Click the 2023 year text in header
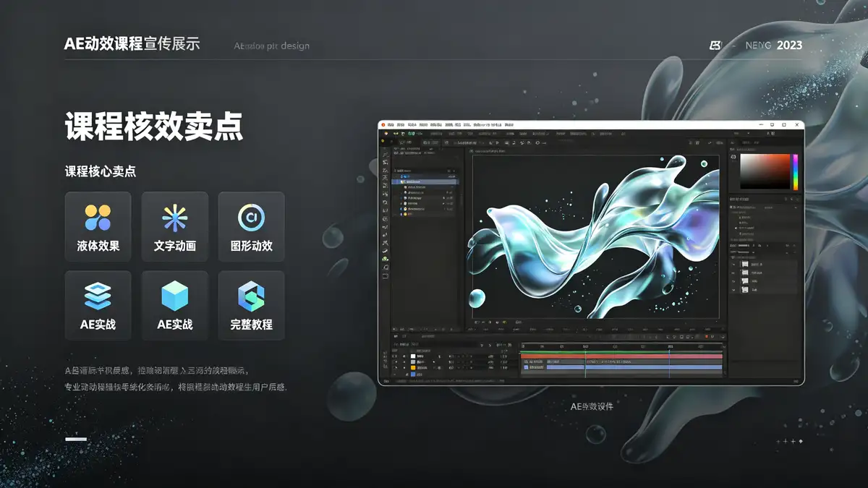The width and height of the screenshot is (868, 488). coord(790,45)
